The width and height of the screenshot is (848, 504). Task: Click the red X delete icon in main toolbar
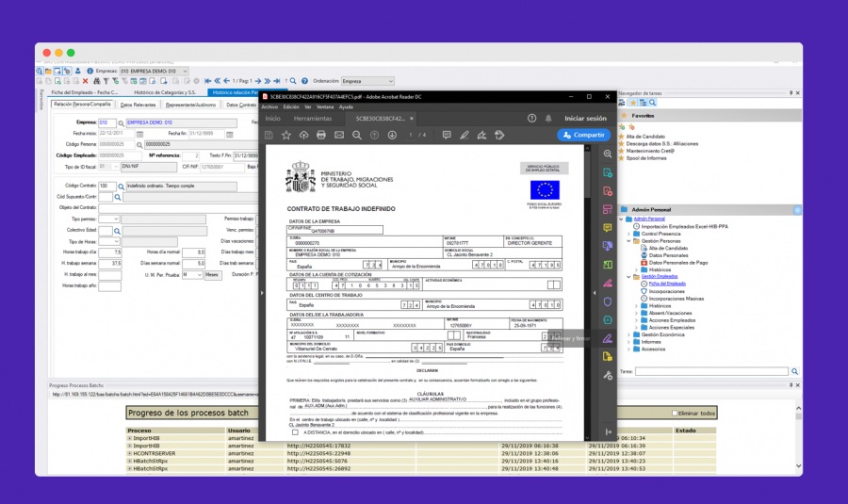(86, 81)
